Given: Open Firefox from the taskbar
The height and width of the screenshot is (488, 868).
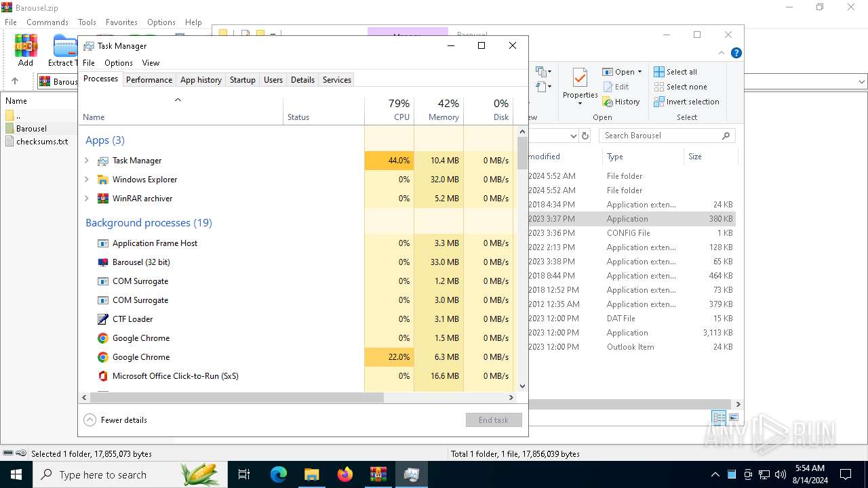Looking at the screenshot, I should click(x=345, y=474).
